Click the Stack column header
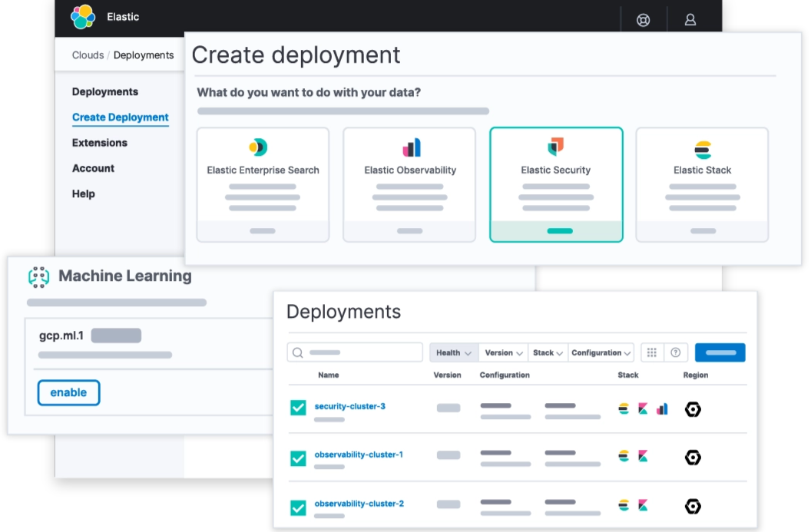The image size is (811, 532). click(x=628, y=375)
